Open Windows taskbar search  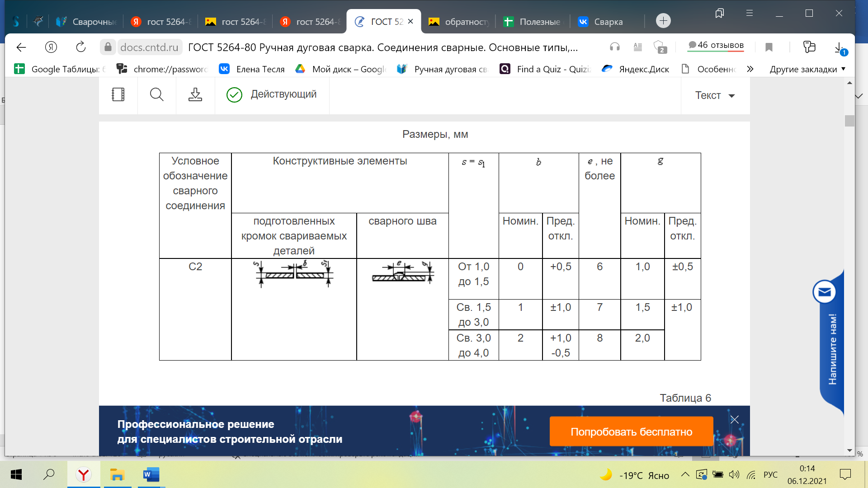[49, 475]
